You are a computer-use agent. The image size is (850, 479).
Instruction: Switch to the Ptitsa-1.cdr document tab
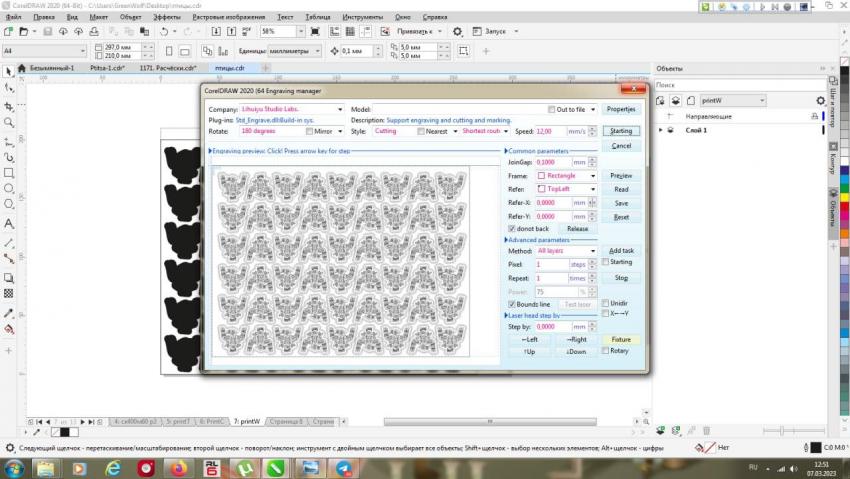108,68
